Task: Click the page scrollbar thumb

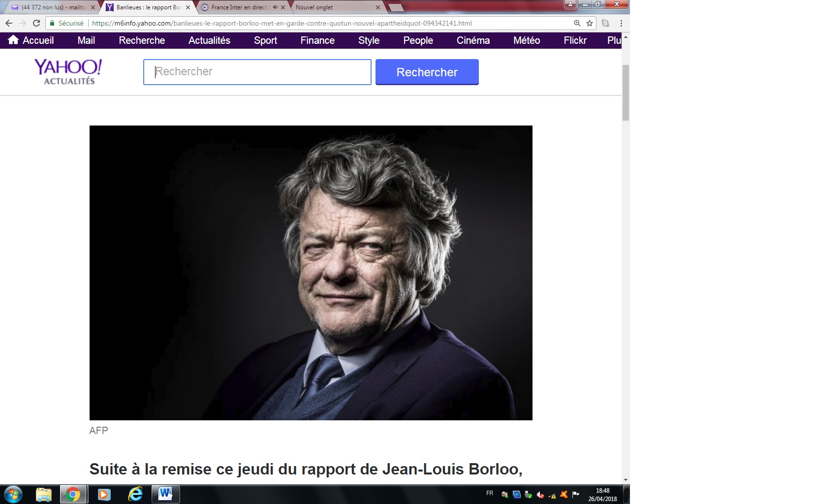Action: pos(626,93)
